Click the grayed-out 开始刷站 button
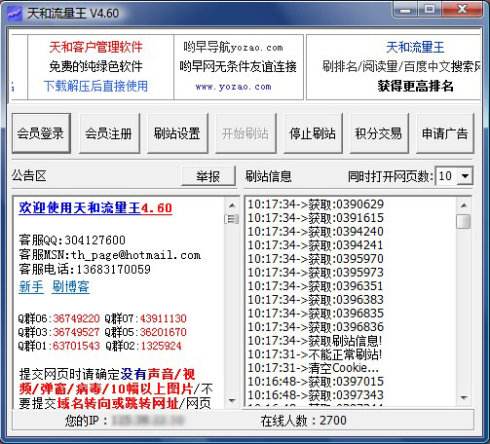 coord(246,133)
